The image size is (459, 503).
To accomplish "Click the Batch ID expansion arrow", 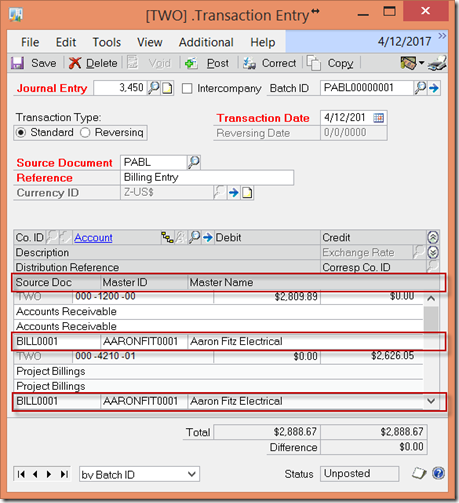I will coord(434,88).
